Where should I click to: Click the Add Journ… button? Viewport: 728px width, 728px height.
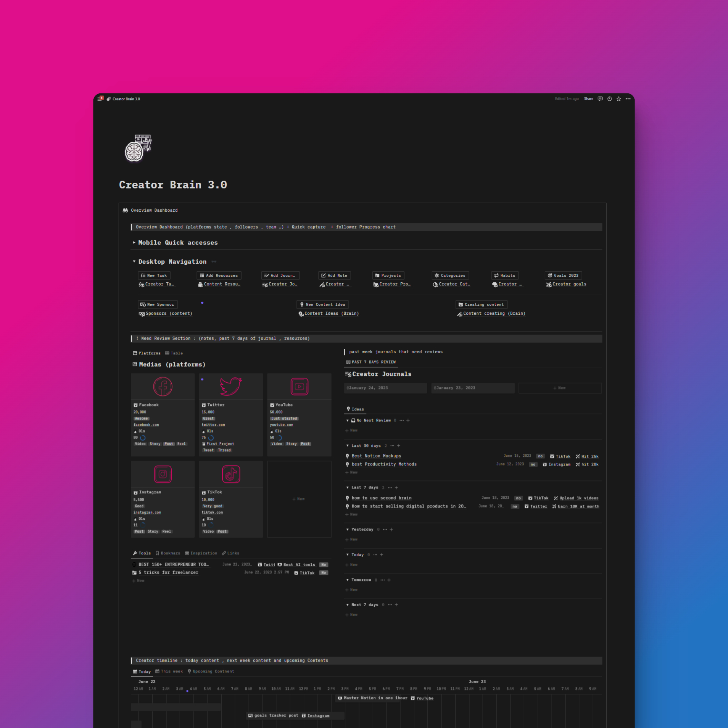(x=280, y=275)
